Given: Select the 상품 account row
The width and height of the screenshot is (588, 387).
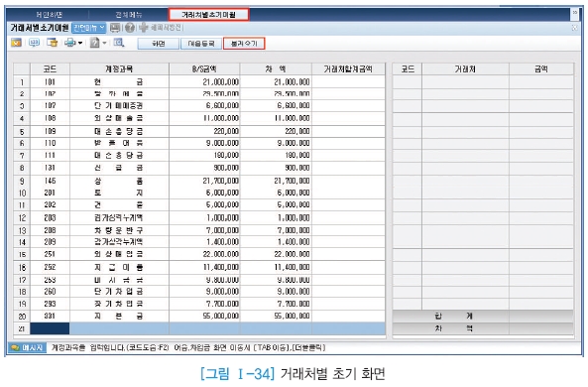Looking at the screenshot, I should [199, 181].
